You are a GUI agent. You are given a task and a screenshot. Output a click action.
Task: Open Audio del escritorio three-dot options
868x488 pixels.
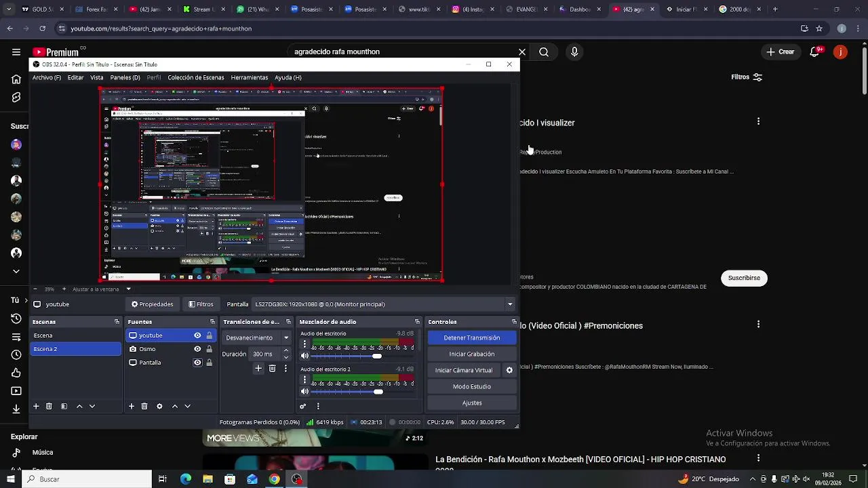tap(304, 345)
